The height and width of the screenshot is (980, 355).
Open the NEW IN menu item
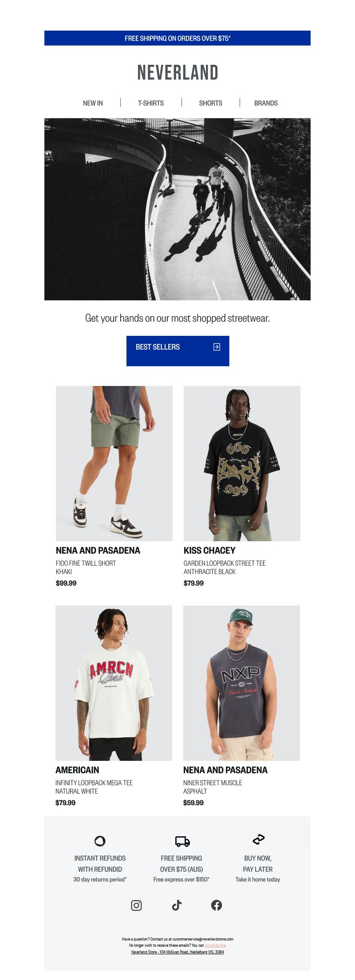93,103
